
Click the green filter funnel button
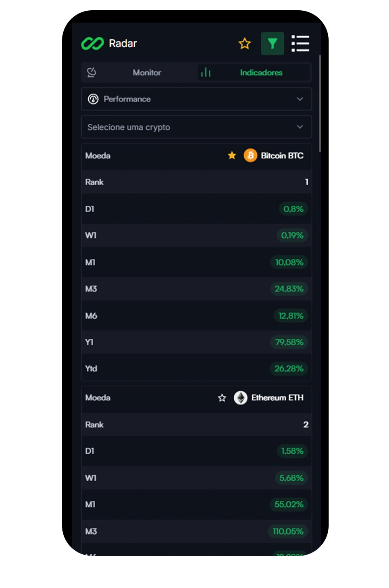pyautogui.click(x=272, y=44)
